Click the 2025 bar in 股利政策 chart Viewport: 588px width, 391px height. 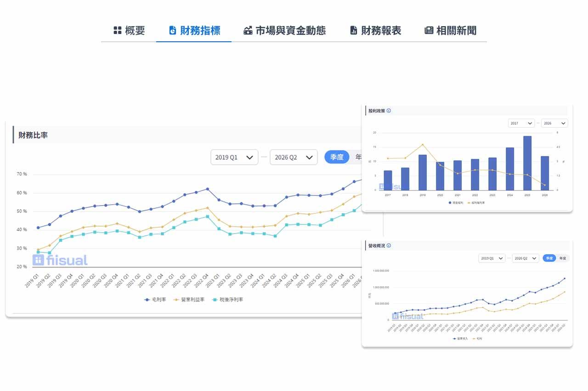click(x=527, y=163)
